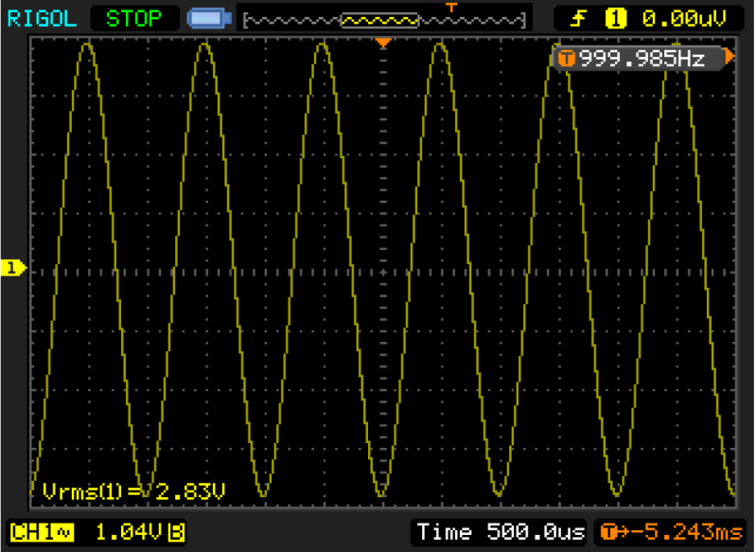The width and height of the screenshot is (756, 552).
Task: Click the 999.985Hz frequency counter readout
Action: coord(642,59)
